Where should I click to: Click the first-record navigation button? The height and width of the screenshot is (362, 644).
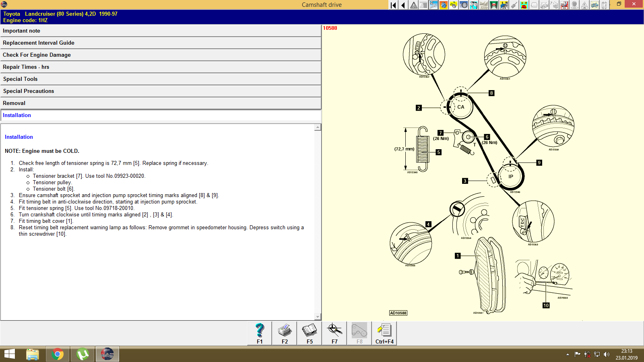point(393,5)
